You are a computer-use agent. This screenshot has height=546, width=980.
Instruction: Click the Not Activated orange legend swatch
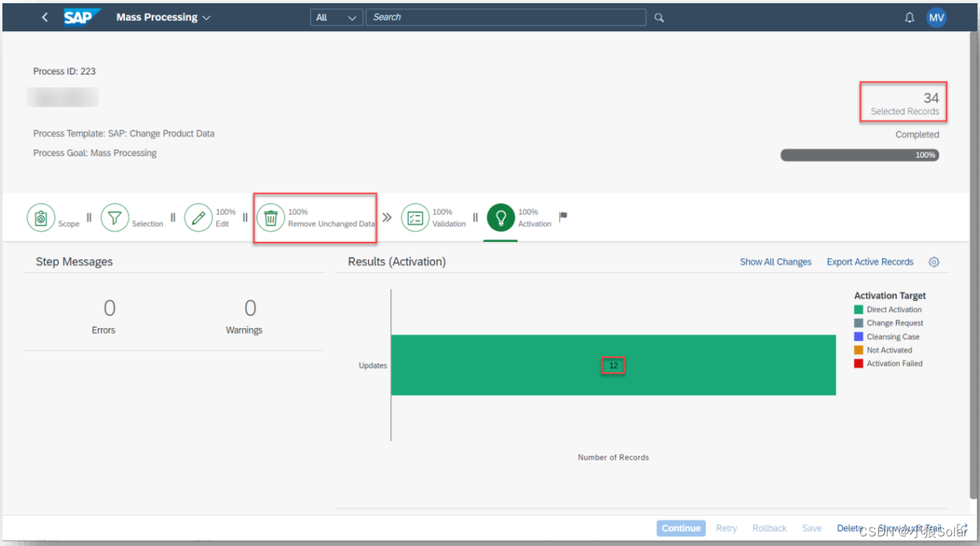pos(858,350)
